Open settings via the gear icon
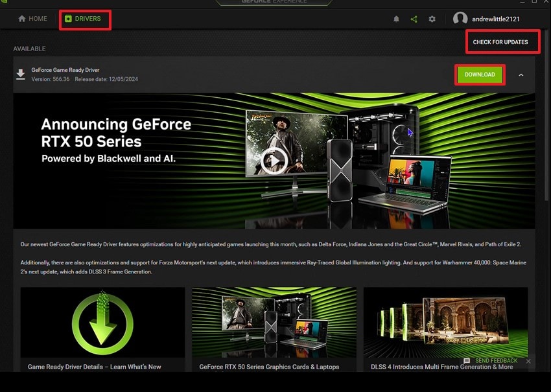This screenshot has height=392, width=551. (432, 19)
